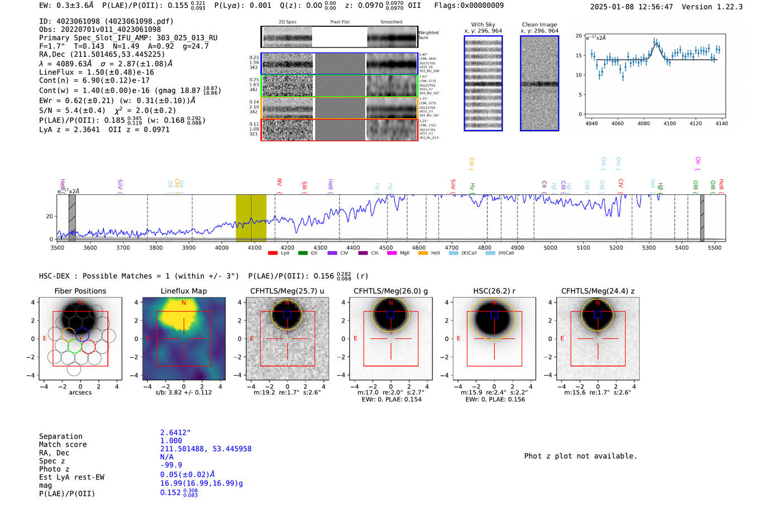Viewport: 782px width, 532px height.
Task: Click the 2D Spec column header
Action: (288, 22)
